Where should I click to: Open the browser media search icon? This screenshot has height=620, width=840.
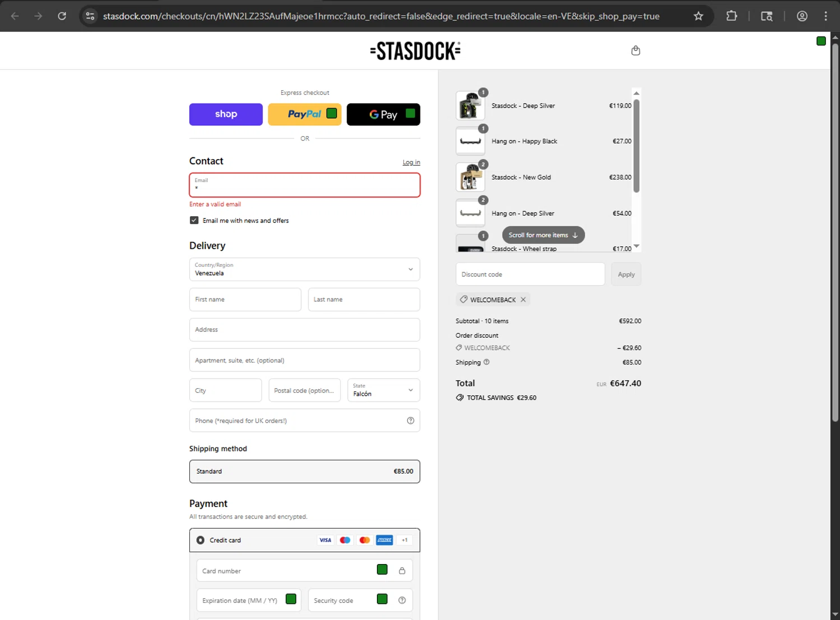point(767,16)
